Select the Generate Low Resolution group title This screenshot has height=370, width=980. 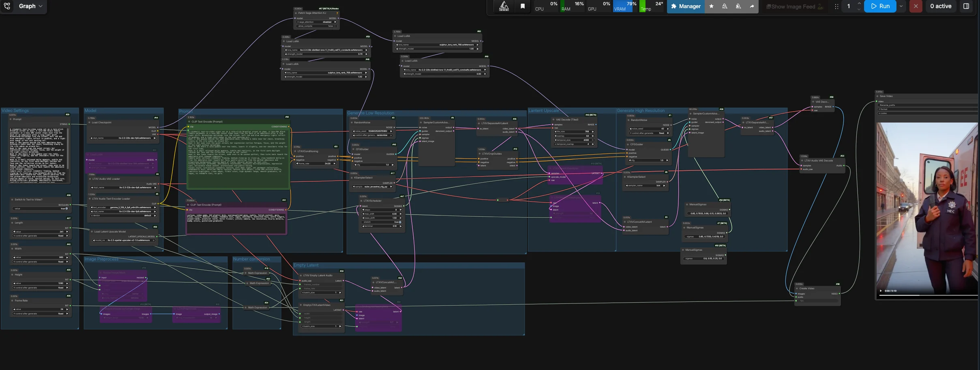371,113
